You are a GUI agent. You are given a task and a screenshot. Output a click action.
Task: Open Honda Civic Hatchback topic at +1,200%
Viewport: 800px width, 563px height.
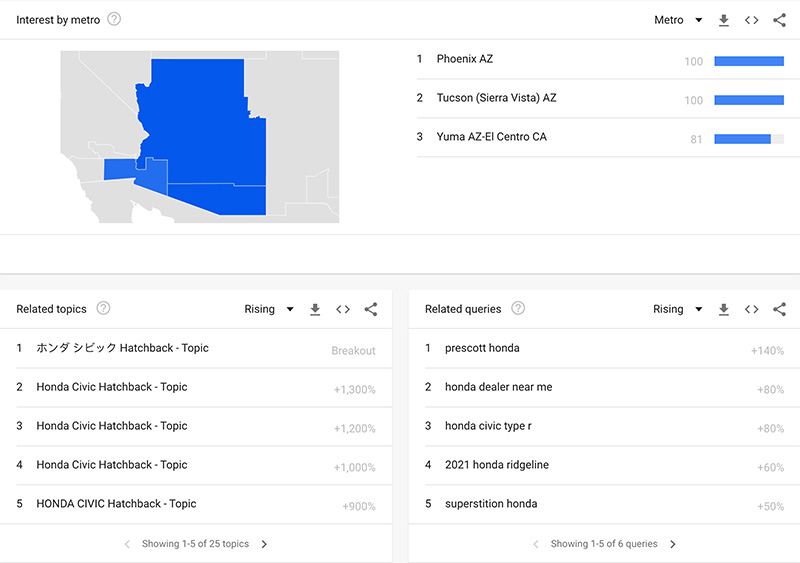click(x=196, y=426)
